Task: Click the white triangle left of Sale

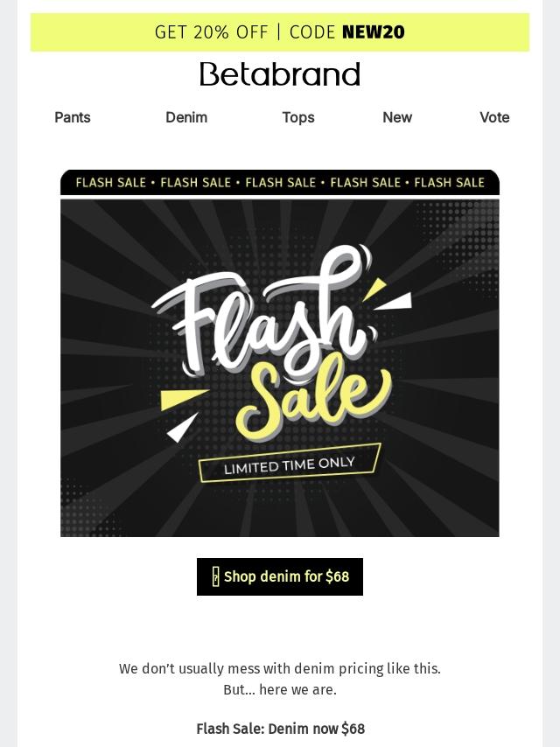Action: tap(182, 428)
